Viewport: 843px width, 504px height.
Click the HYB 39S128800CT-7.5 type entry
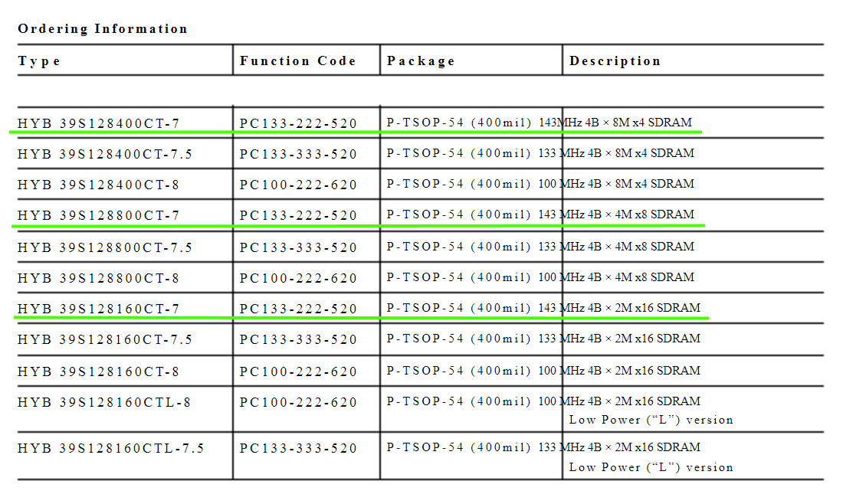click(x=105, y=247)
